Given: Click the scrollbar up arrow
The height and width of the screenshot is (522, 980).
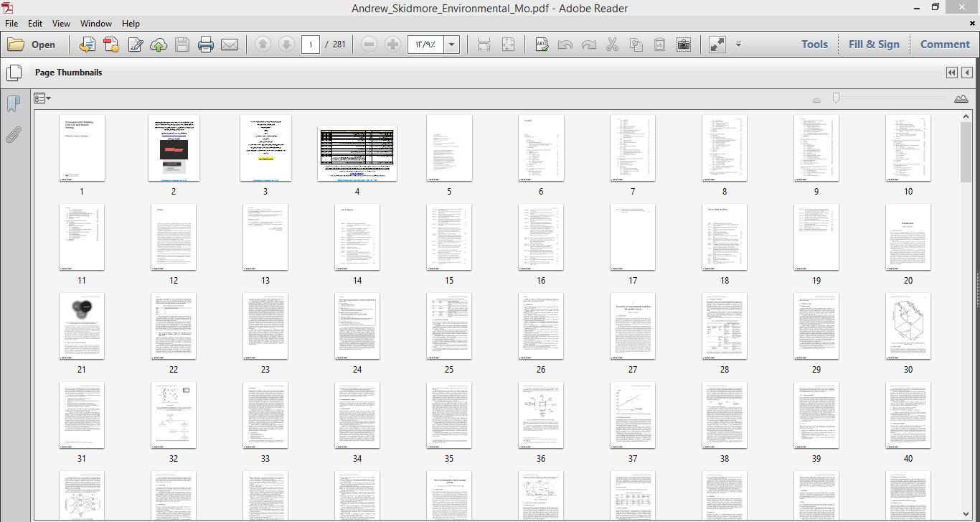Looking at the screenshot, I should pyautogui.click(x=966, y=116).
